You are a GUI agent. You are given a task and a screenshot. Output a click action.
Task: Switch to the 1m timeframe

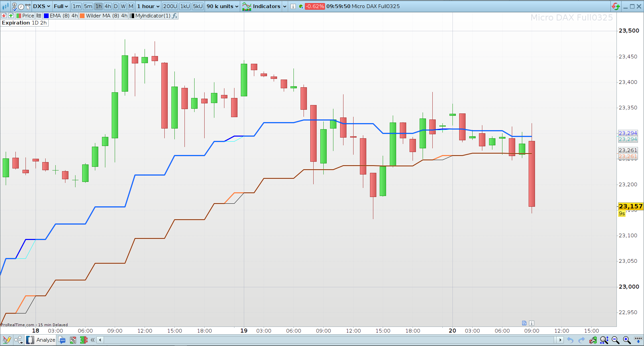(76, 6)
